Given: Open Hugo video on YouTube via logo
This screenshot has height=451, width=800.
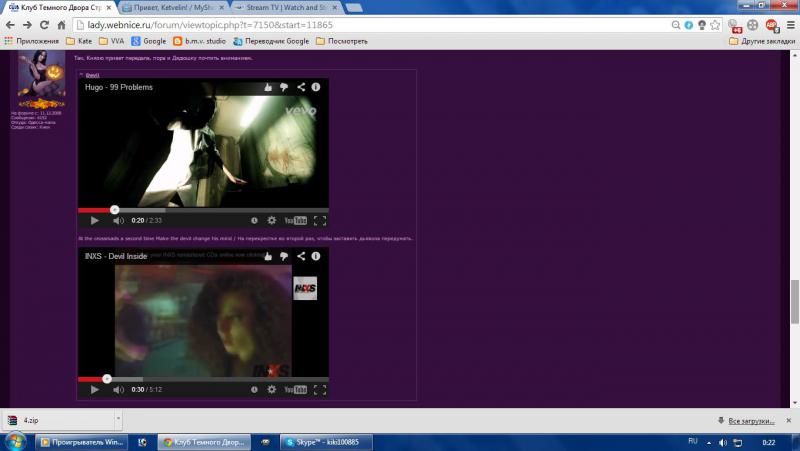Looking at the screenshot, I should click(x=295, y=220).
